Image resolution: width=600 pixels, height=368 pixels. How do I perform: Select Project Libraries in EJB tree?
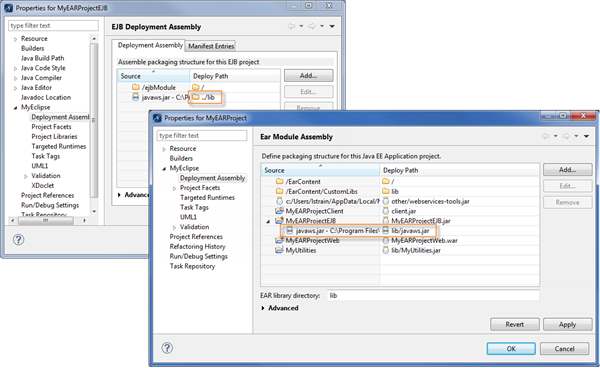(x=54, y=137)
